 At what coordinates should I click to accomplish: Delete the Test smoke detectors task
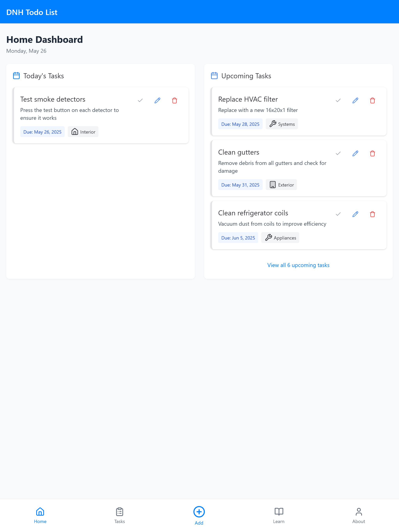[x=175, y=100]
